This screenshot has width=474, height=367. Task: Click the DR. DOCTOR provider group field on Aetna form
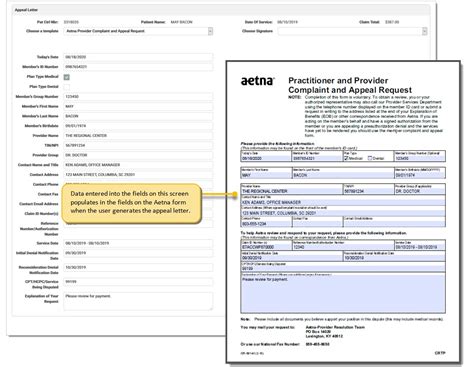tap(420, 191)
